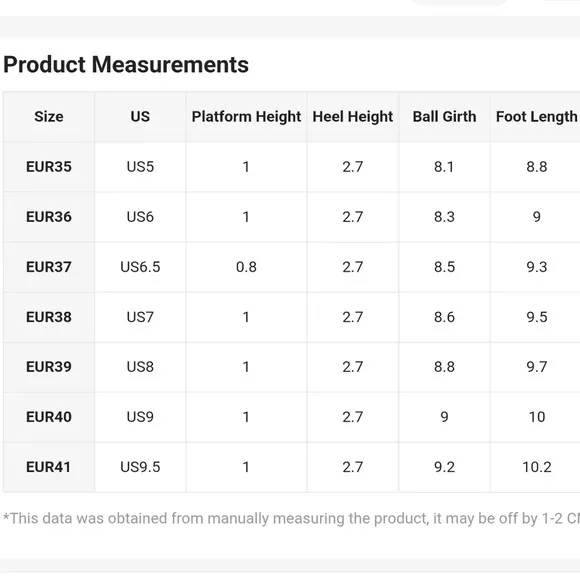Select the Ball Girth column header
Image resolution: width=580 pixels, height=579 pixels.
coord(444,117)
